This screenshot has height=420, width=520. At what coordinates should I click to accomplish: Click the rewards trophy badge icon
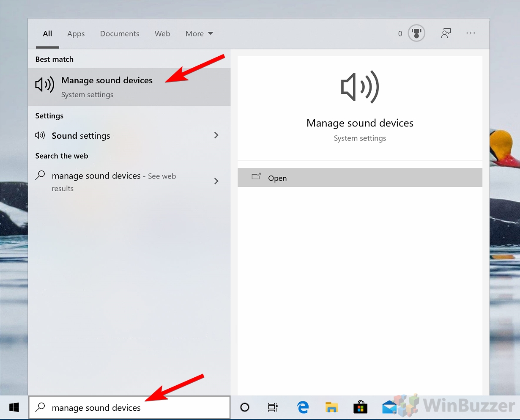[x=416, y=33]
